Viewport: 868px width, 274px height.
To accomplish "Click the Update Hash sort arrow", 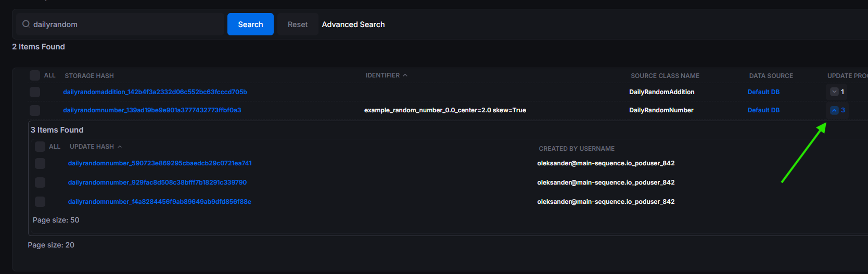I will (x=120, y=147).
